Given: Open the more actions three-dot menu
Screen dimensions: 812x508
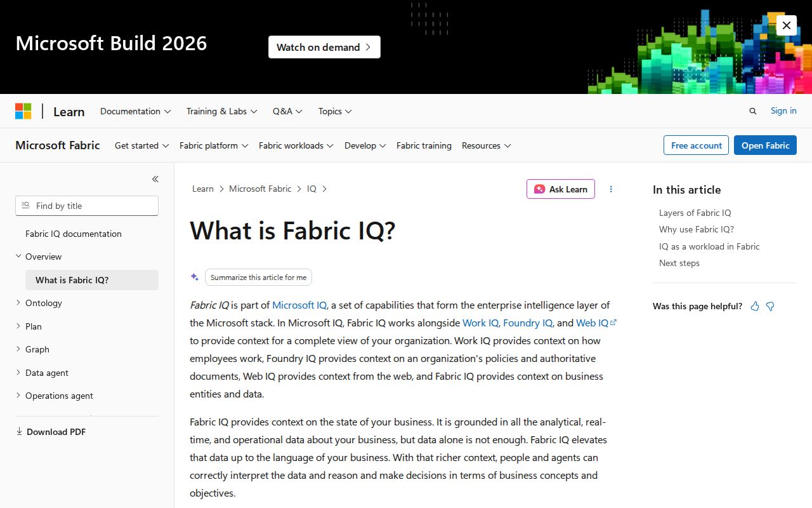Looking at the screenshot, I should (x=611, y=189).
